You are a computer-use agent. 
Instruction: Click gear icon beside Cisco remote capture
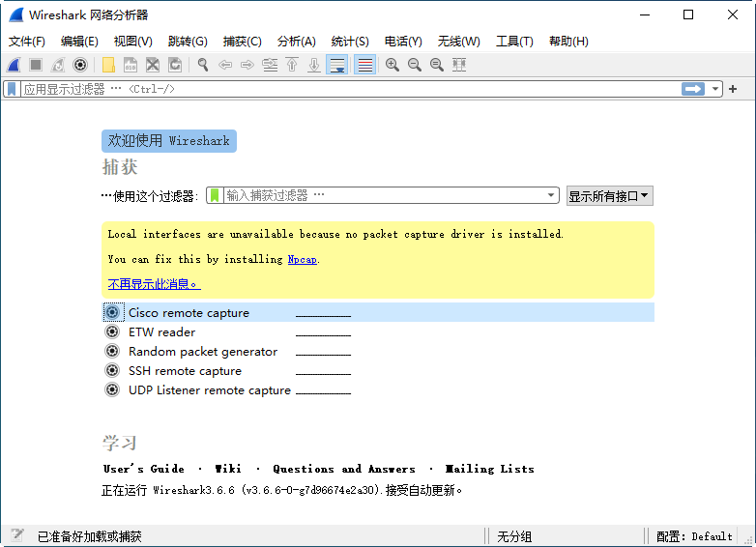112,312
